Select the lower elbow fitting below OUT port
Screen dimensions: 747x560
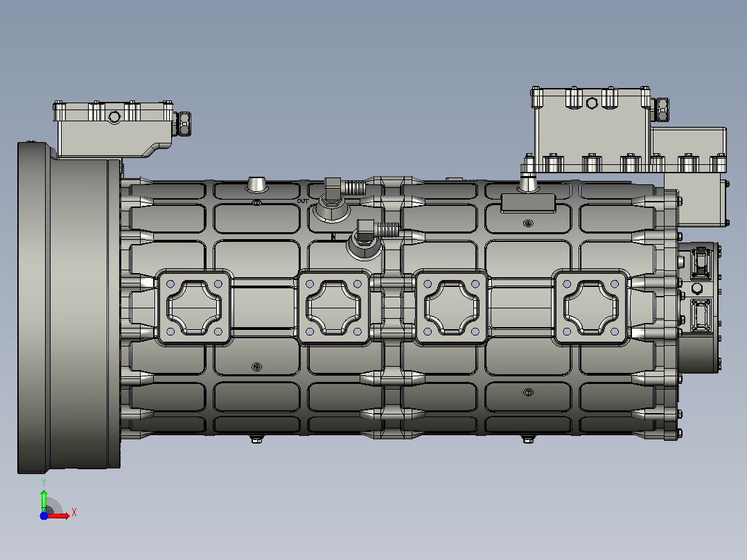371,239
